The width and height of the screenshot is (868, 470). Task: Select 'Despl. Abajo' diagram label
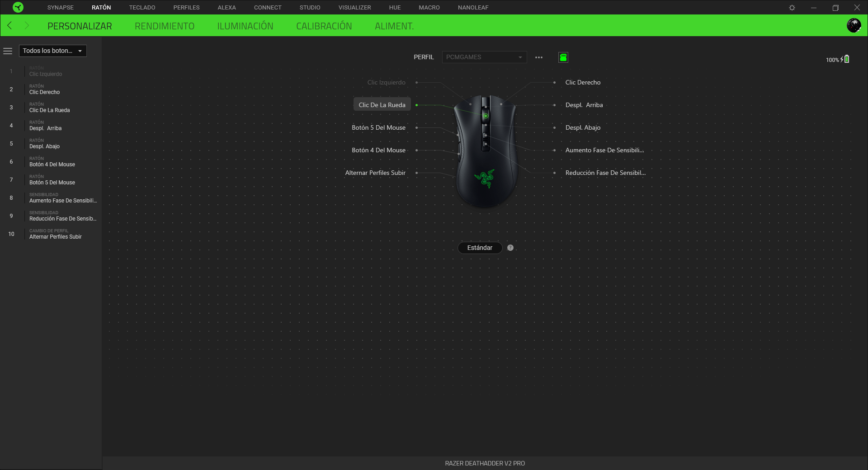(x=583, y=127)
